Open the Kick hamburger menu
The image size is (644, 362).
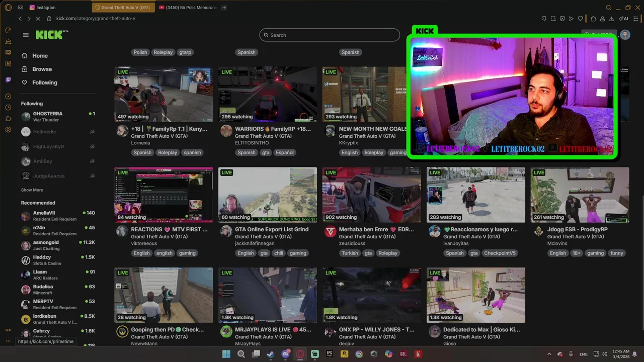coord(26,35)
